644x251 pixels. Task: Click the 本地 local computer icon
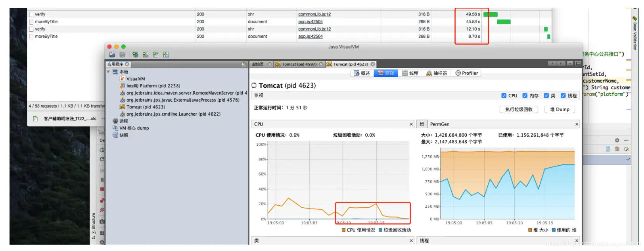(115, 72)
